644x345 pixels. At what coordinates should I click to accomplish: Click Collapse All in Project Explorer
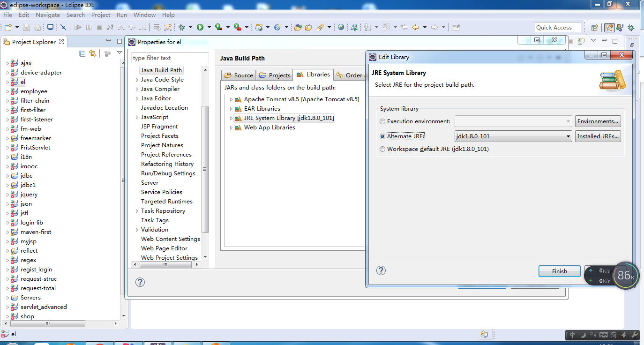[x=82, y=53]
